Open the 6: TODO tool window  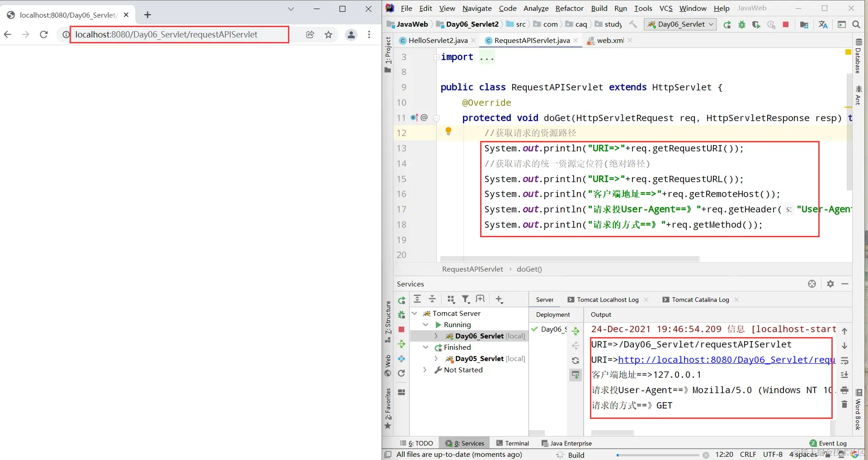coord(416,443)
